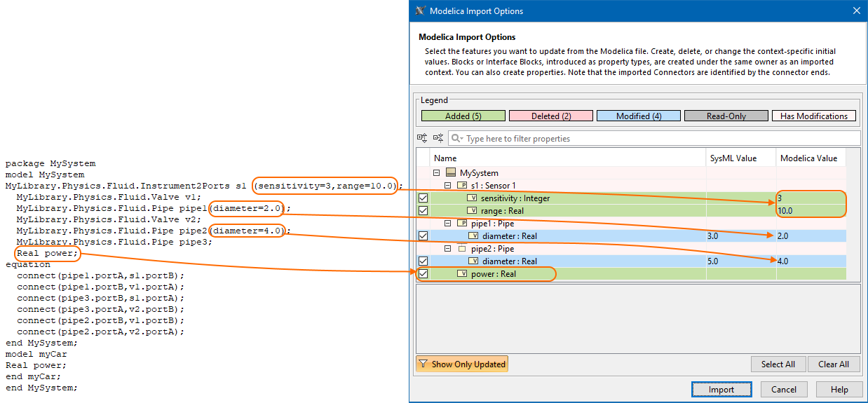
Task: Click the pipe2 port icon
Action: (462, 249)
